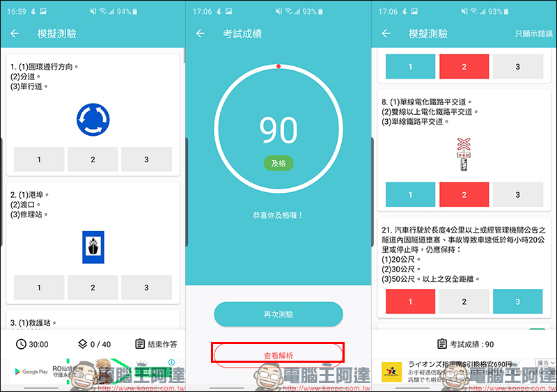Select answer 3 for roundabout sign question
The image size is (557, 392).
click(x=146, y=159)
